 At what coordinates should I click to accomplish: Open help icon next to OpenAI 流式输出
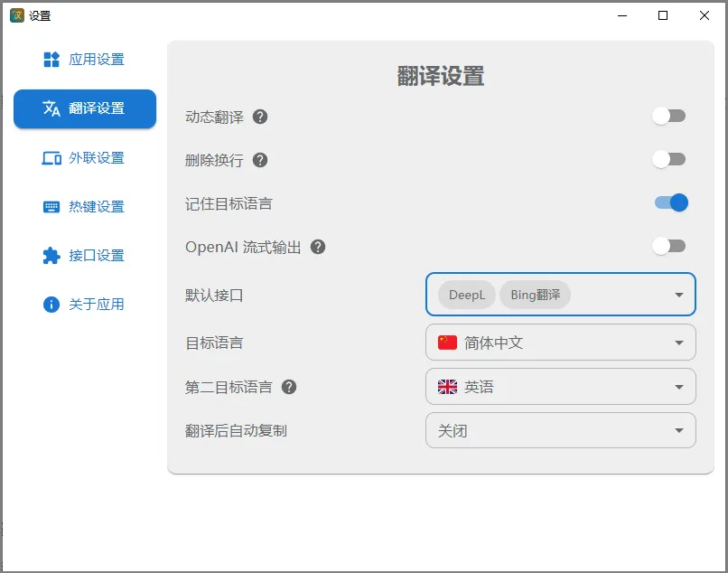coord(318,247)
